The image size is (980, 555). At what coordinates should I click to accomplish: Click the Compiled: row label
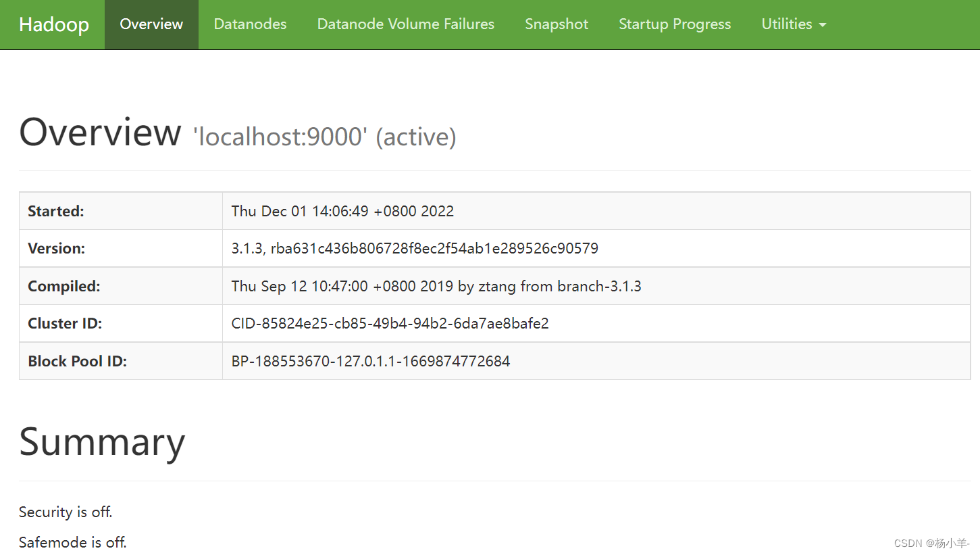pyautogui.click(x=64, y=286)
